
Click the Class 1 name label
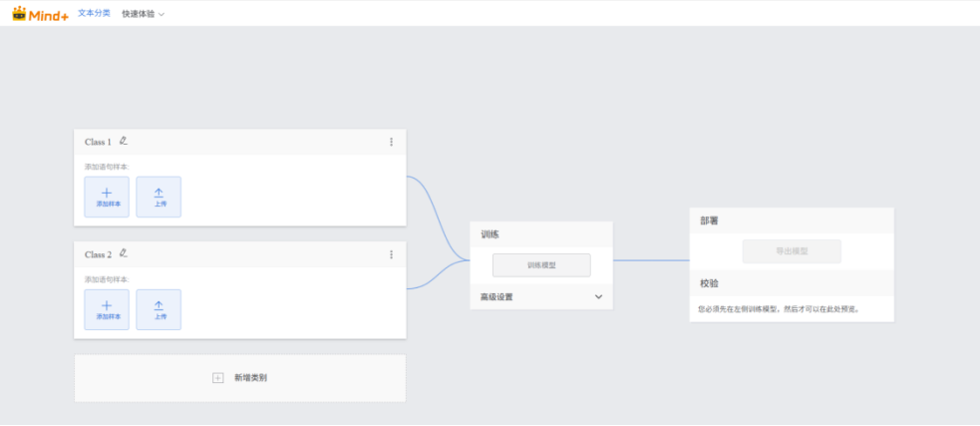[98, 143]
